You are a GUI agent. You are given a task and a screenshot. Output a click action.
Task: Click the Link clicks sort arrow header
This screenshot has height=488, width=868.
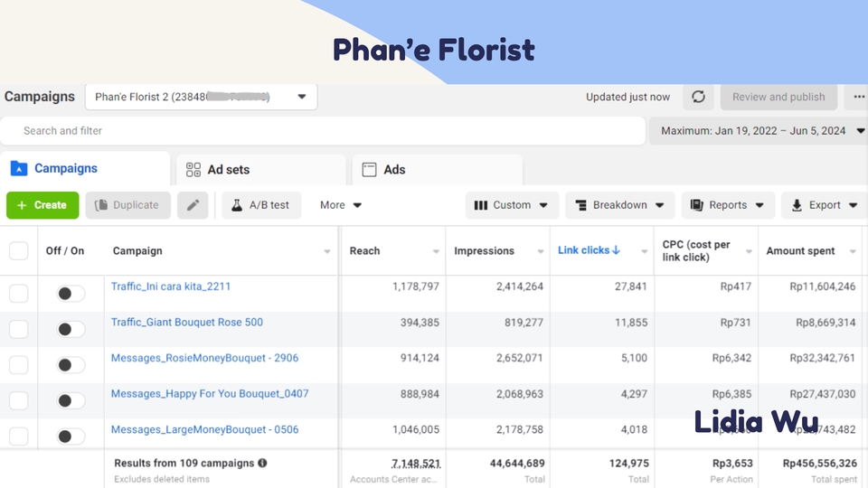[589, 250]
